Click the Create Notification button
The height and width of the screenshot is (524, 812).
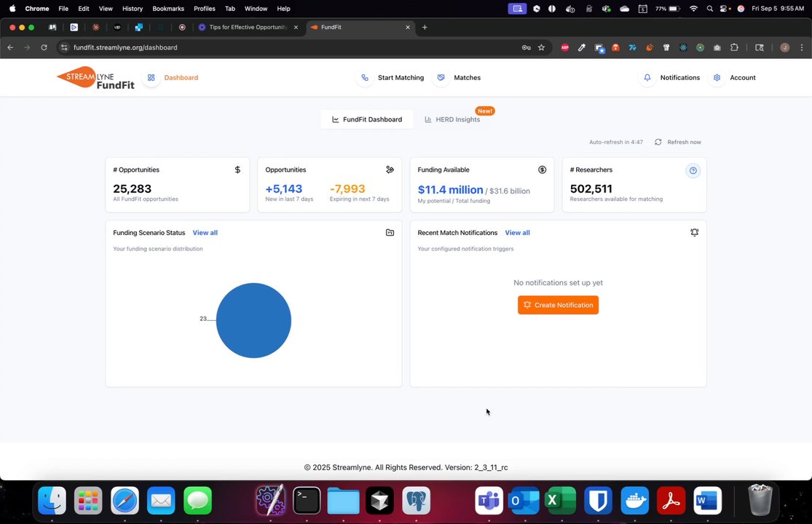559,305
